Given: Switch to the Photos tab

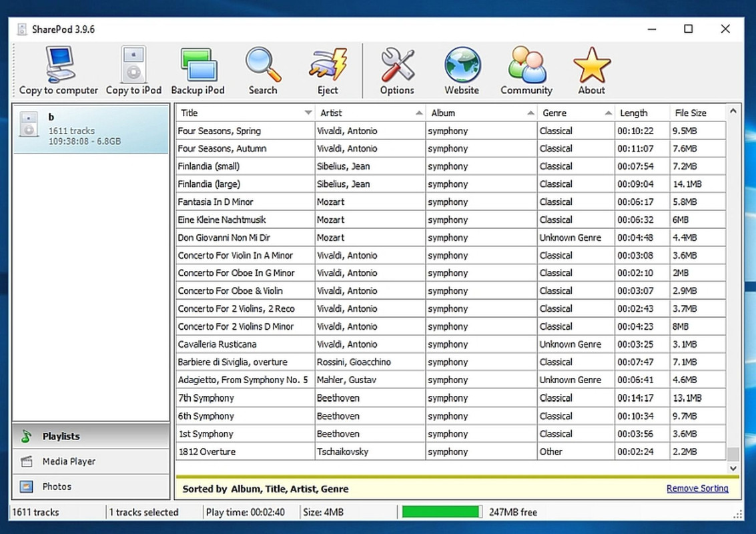Looking at the screenshot, I should (91, 487).
